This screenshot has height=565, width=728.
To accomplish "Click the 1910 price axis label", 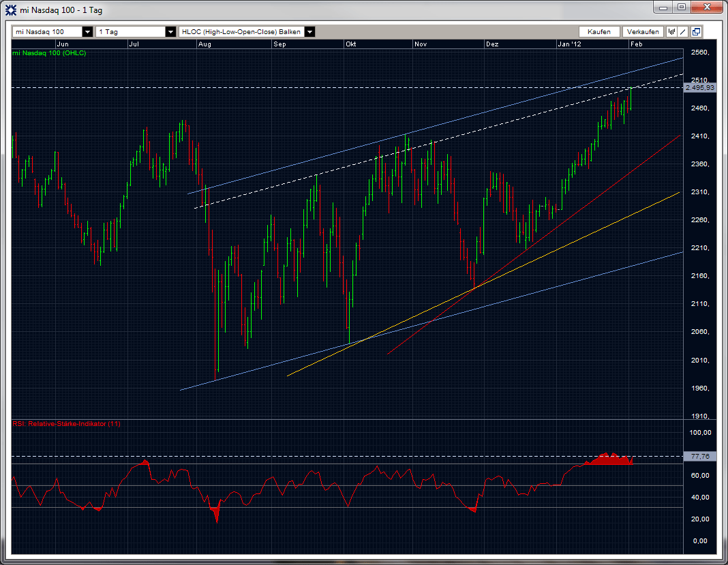I will click(x=699, y=416).
